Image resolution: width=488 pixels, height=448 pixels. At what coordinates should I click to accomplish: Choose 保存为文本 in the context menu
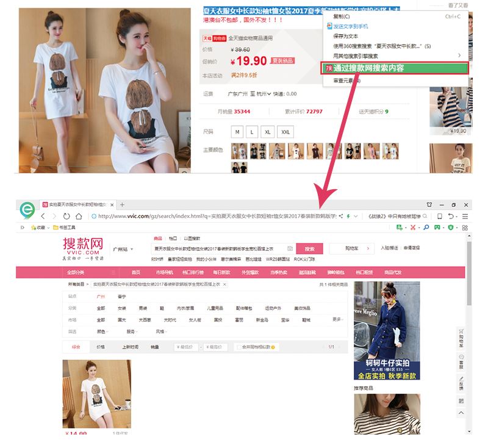(396, 36)
